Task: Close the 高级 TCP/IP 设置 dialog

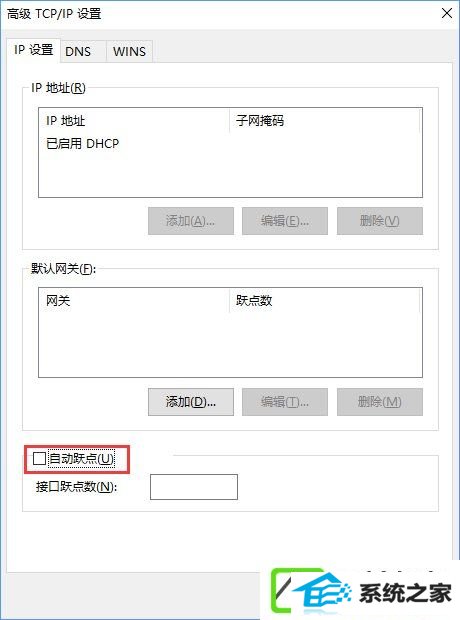Action: [447, 13]
